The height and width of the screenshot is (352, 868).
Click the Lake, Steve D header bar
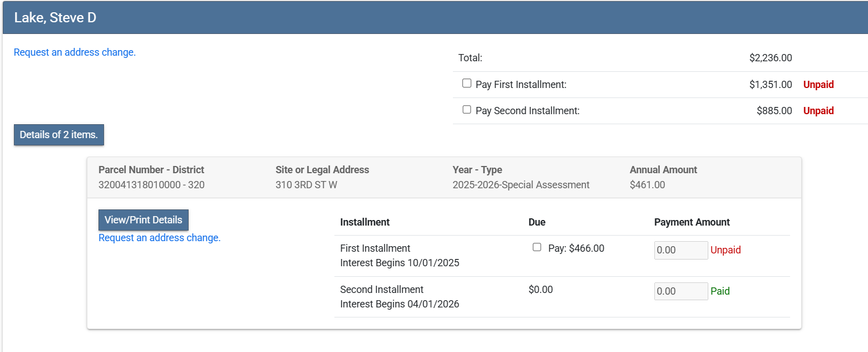click(x=434, y=18)
